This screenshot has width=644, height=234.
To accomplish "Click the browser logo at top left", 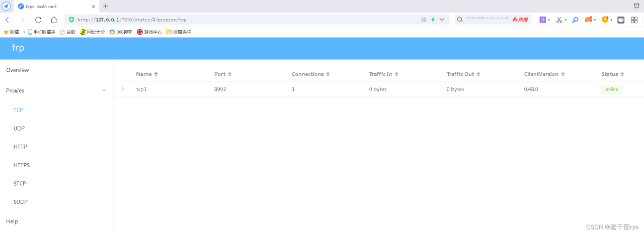I will click(x=7, y=6).
